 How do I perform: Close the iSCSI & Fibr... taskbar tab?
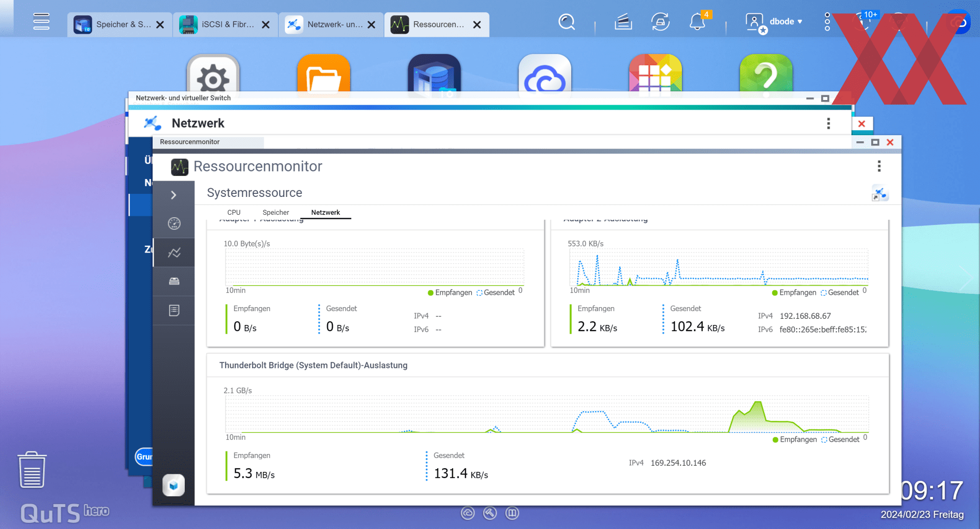(266, 24)
